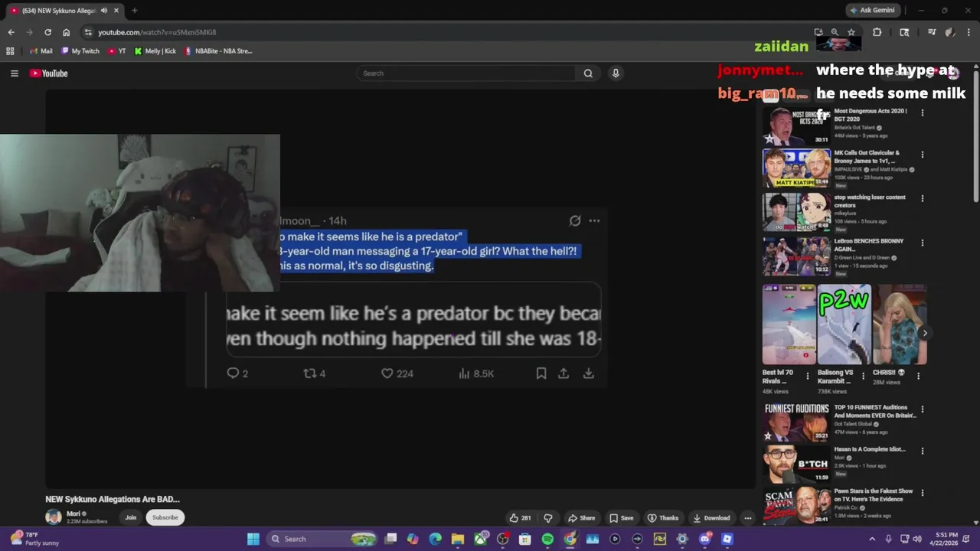Open the media control toolbar icon
980x551 pixels.
click(x=932, y=32)
